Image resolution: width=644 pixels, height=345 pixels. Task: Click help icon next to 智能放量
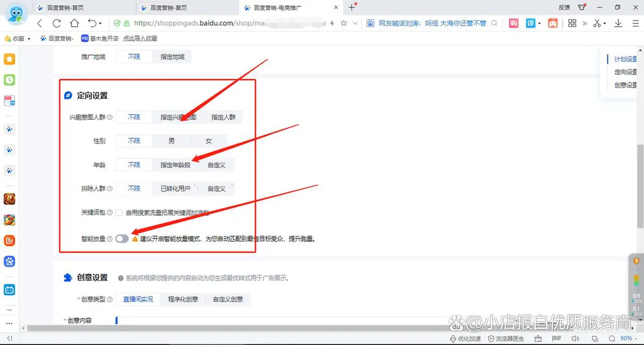110,239
